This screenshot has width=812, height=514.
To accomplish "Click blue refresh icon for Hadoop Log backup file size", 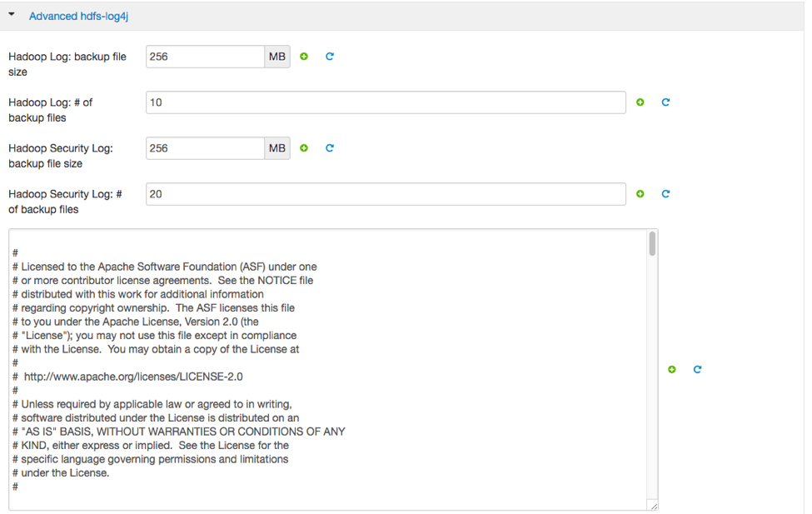I will pos(330,57).
